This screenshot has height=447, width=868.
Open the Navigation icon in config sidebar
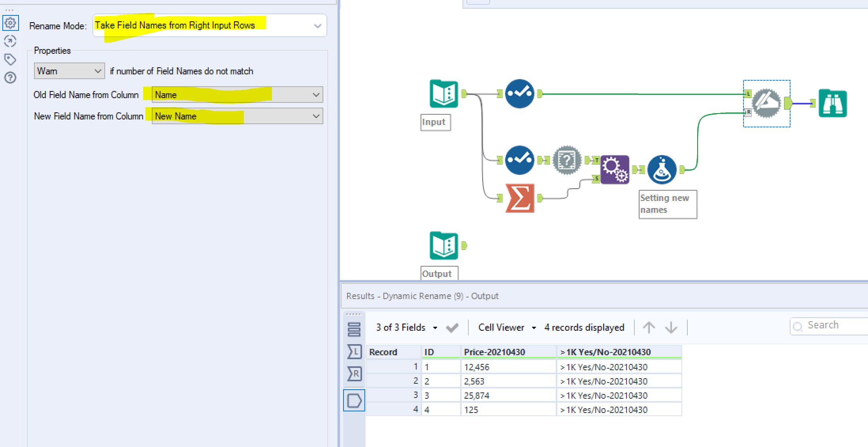tap(10, 41)
